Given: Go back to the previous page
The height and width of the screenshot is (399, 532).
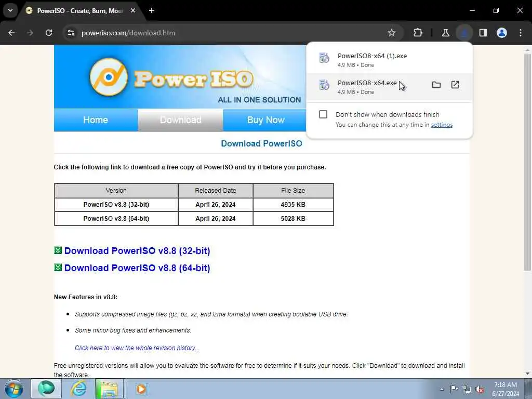Looking at the screenshot, I should click(11, 33).
